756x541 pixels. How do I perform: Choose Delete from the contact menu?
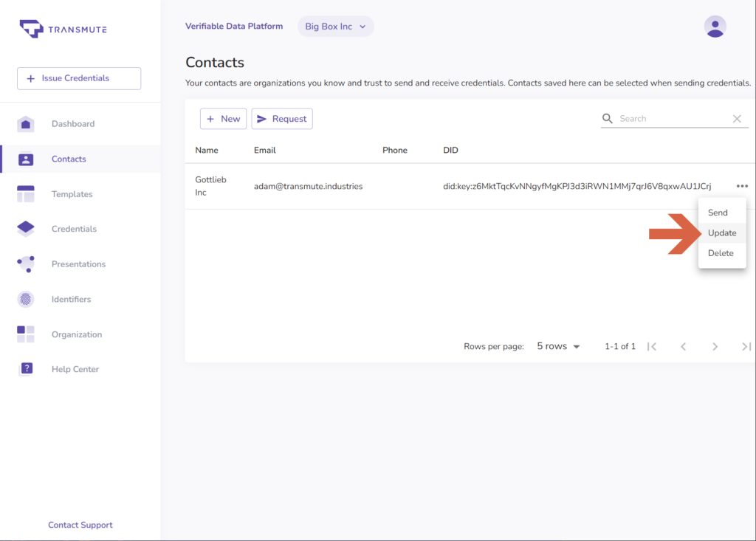(x=722, y=253)
